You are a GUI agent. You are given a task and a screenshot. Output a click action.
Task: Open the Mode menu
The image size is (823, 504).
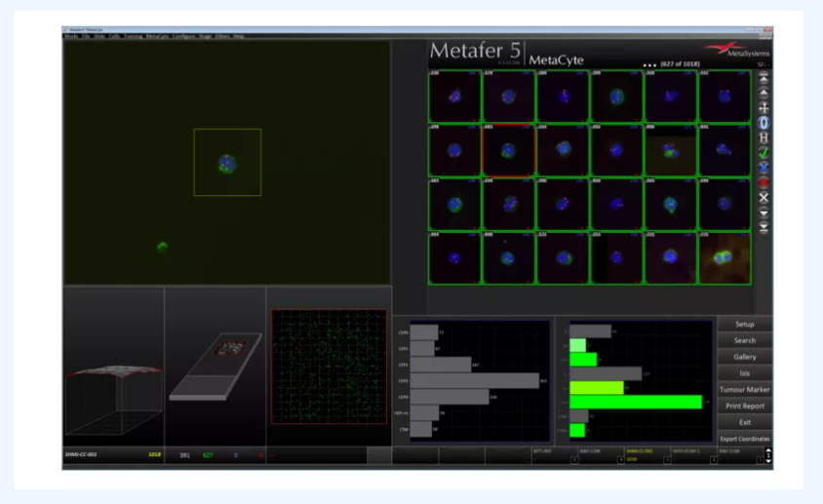tap(71, 36)
